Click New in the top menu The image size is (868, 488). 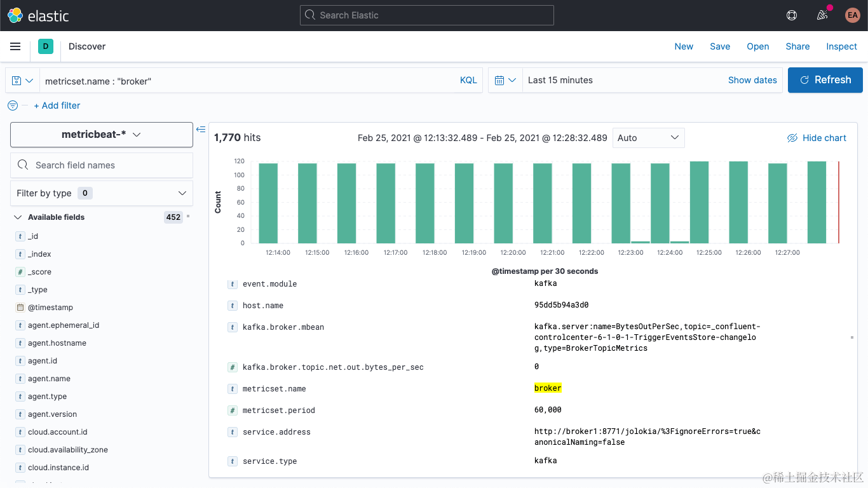684,46
